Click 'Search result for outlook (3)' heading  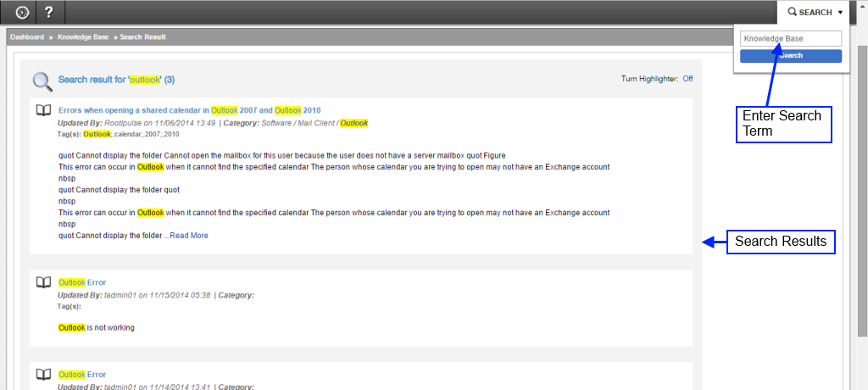coord(116,80)
